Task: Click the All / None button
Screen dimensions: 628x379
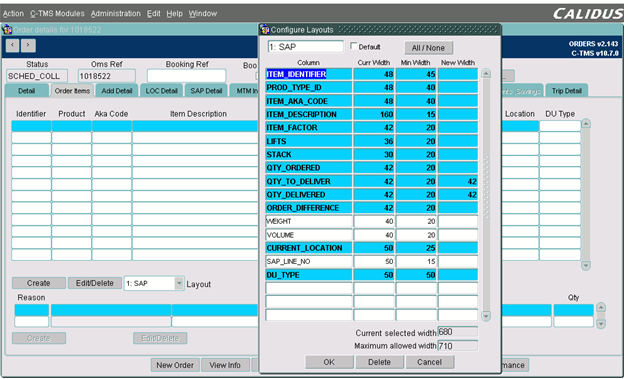Action: tap(428, 48)
